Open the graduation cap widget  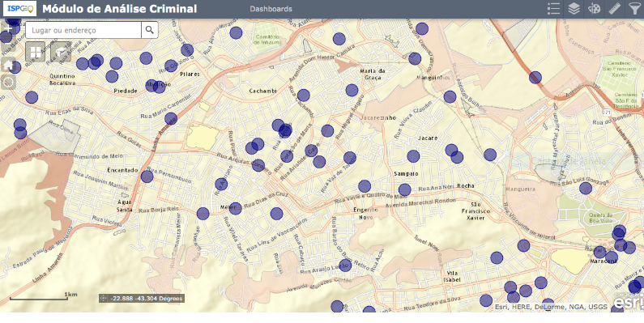61,52
